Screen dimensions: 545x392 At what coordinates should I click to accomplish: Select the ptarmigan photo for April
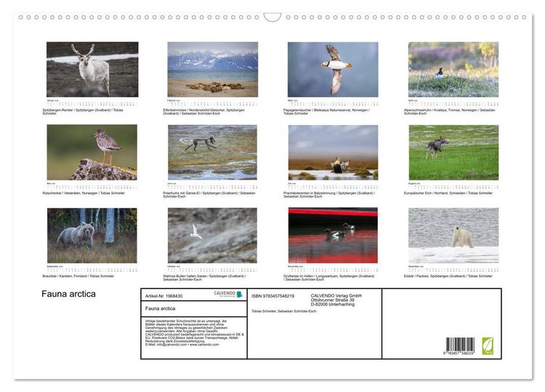coord(453,70)
